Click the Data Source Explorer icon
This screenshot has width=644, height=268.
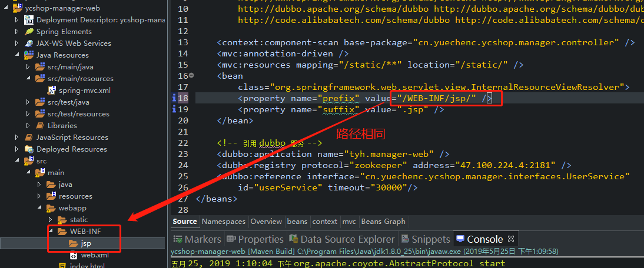click(293, 239)
